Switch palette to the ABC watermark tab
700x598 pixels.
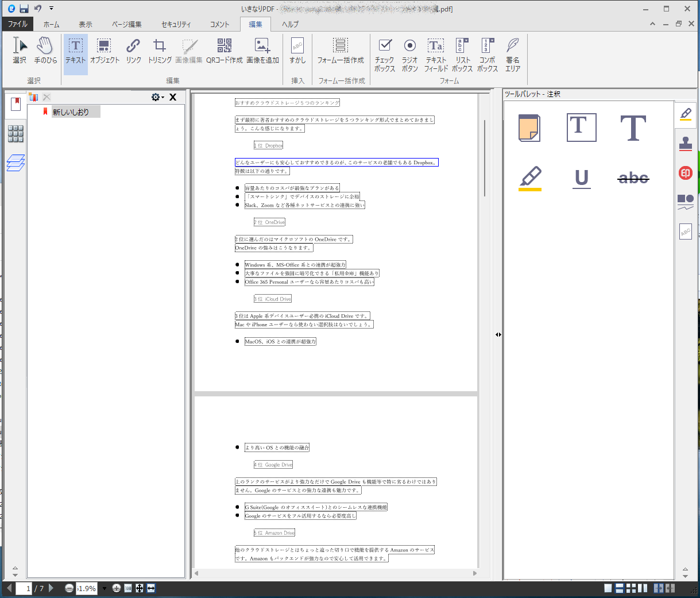pos(686,232)
